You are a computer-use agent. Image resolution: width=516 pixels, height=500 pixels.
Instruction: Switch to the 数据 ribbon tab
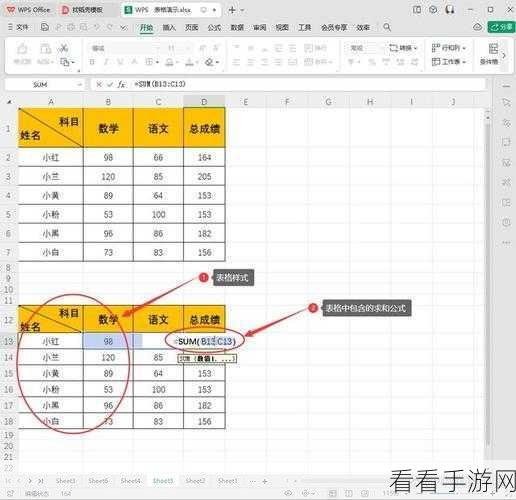(237, 27)
